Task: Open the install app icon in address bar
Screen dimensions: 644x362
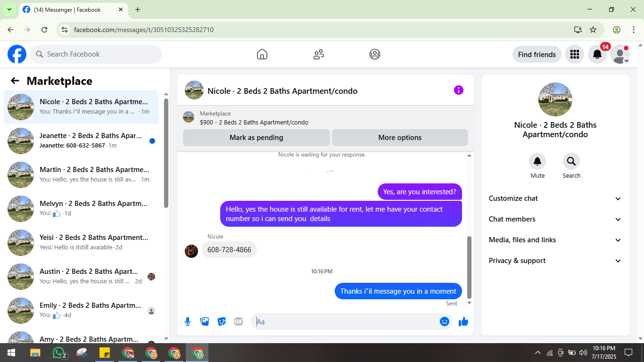Action: click(578, 30)
